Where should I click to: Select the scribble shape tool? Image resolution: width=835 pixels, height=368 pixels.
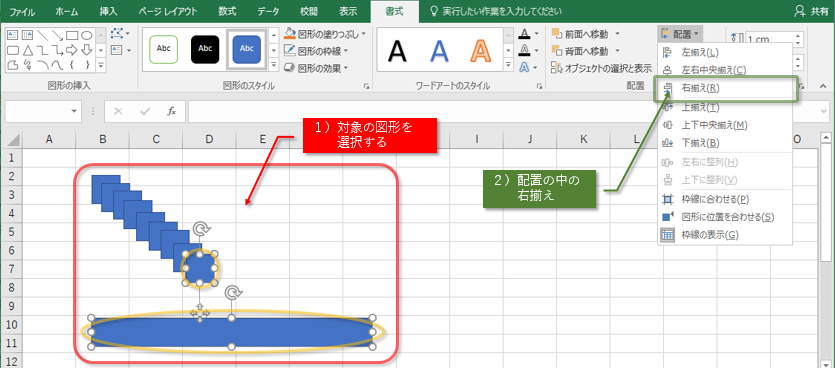pos(27,65)
